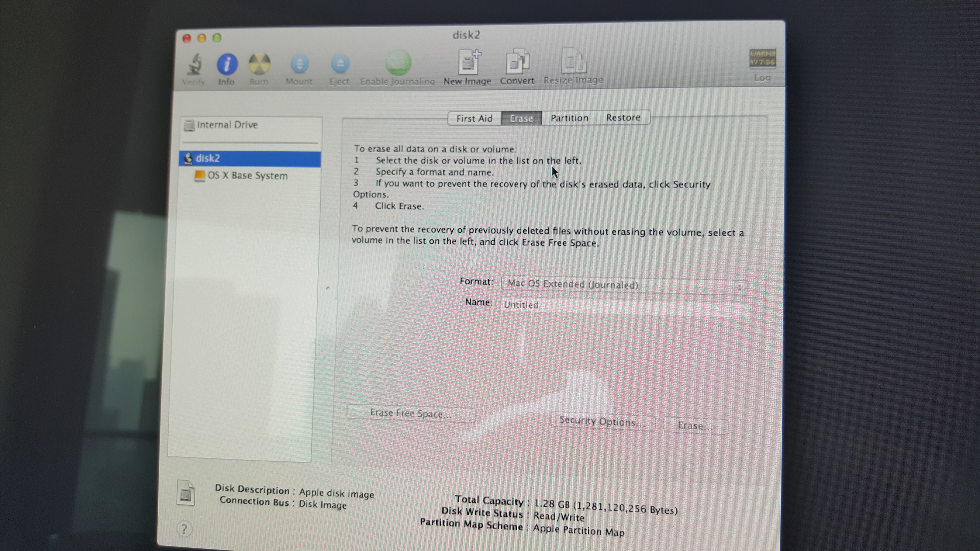Create a New Image from toolbar
The image size is (980, 551).
click(469, 62)
